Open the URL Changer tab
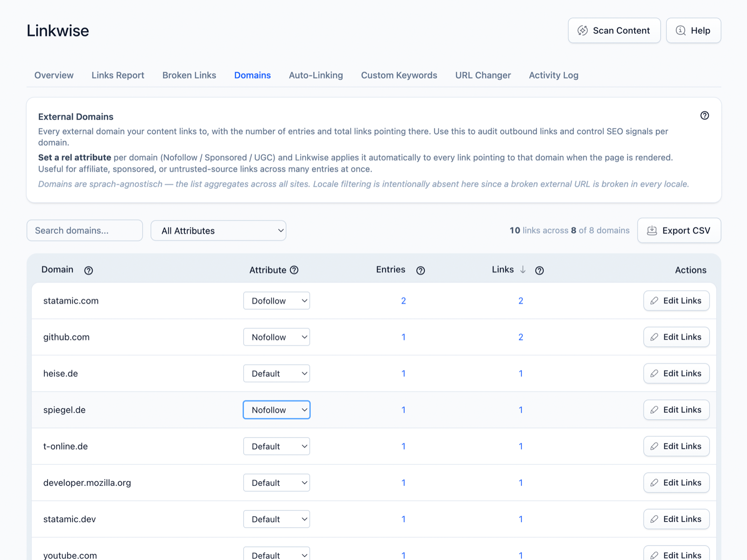The width and height of the screenshot is (747, 560). tap(483, 75)
